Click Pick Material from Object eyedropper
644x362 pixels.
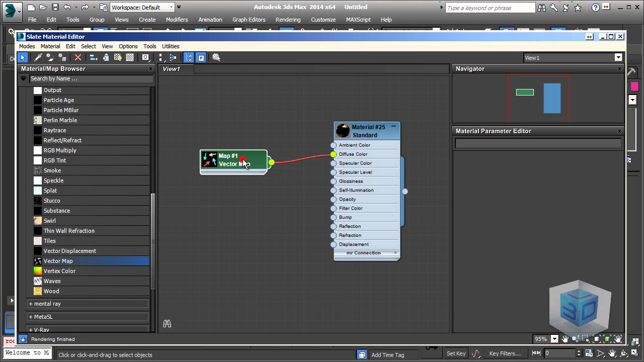pyautogui.click(x=38, y=57)
